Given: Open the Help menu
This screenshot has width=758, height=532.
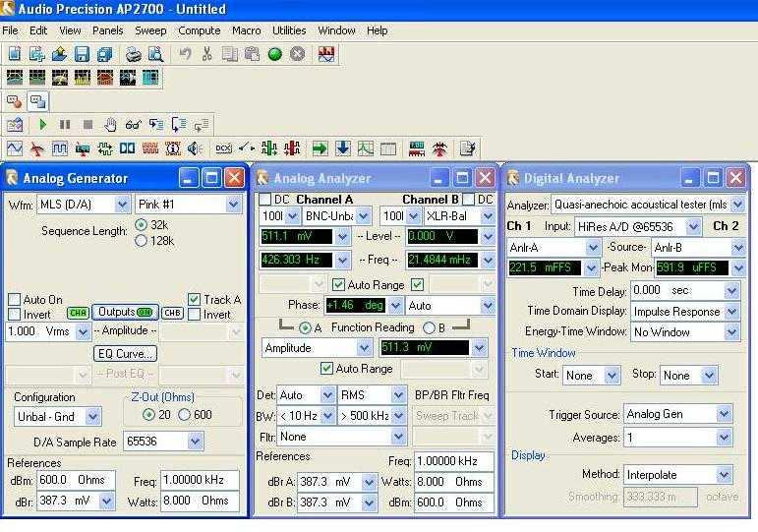Looking at the screenshot, I should tap(378, 30).
